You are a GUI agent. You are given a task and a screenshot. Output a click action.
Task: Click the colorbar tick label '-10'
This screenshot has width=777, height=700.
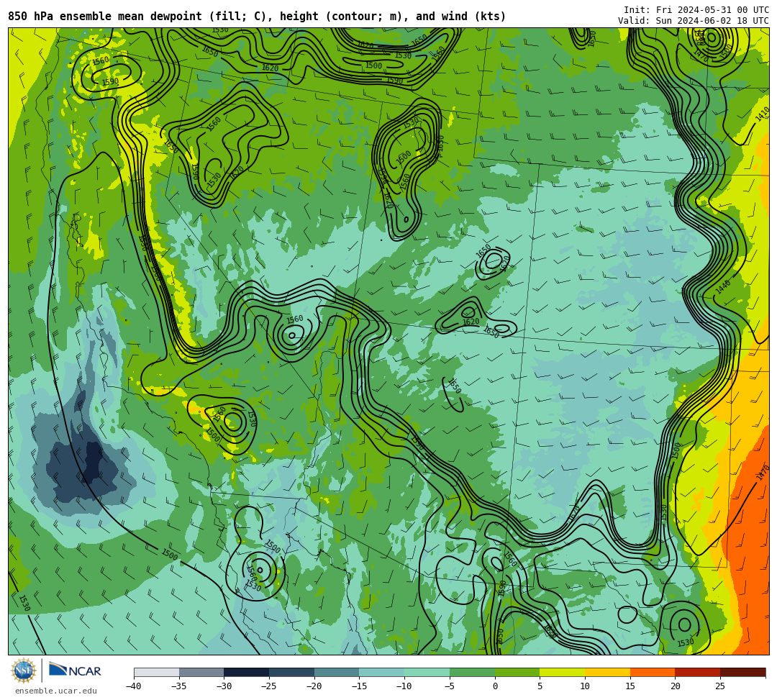click(x=404, y=686)
